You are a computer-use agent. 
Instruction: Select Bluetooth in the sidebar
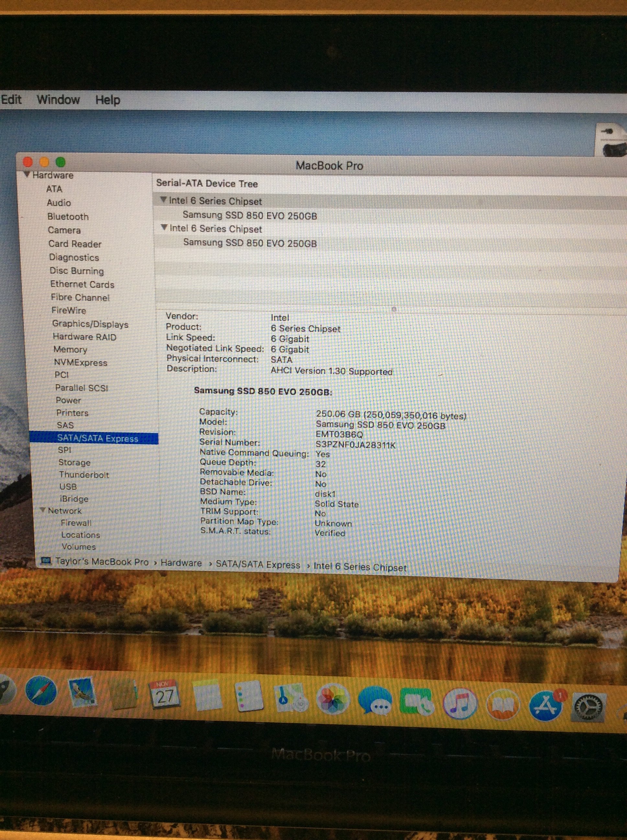pos(68,216)
